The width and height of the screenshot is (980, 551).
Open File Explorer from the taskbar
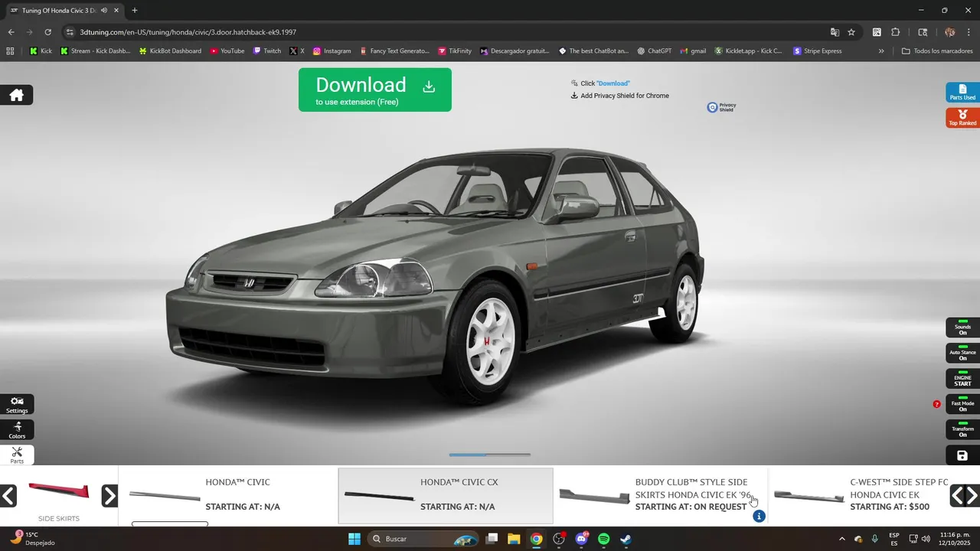(514, 539)
